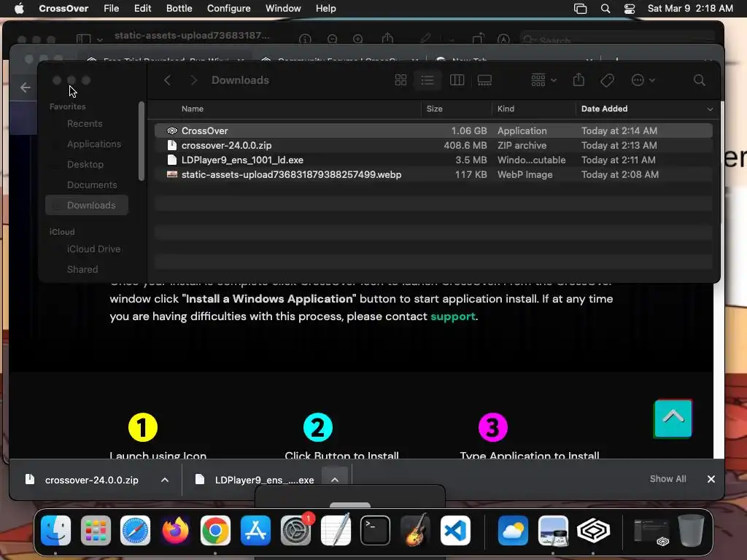Image resolution: width=747 pixels, height=560 pixels.
Task: Click the teal scroll-to-top button
Action: 673,418
